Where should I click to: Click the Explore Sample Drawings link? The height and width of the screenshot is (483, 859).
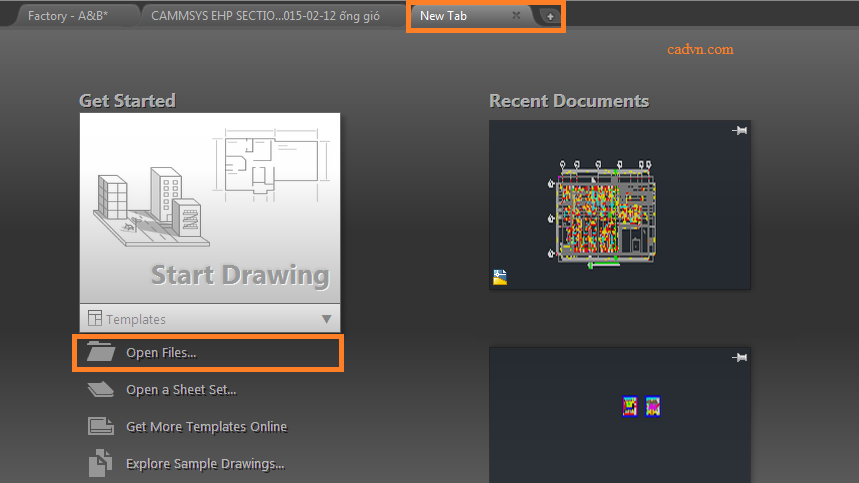click(x=205, y=464)
